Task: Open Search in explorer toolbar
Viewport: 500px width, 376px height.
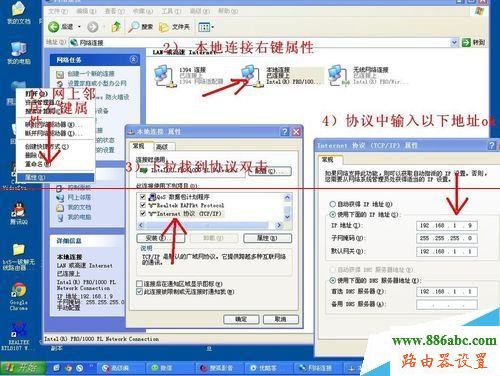Action: (140, 27)
